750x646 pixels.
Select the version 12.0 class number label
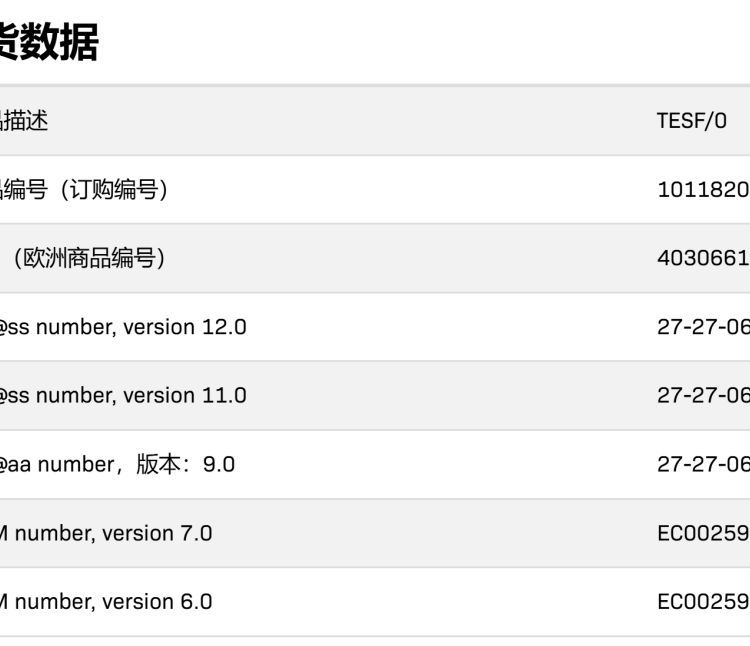click(122, 327)
